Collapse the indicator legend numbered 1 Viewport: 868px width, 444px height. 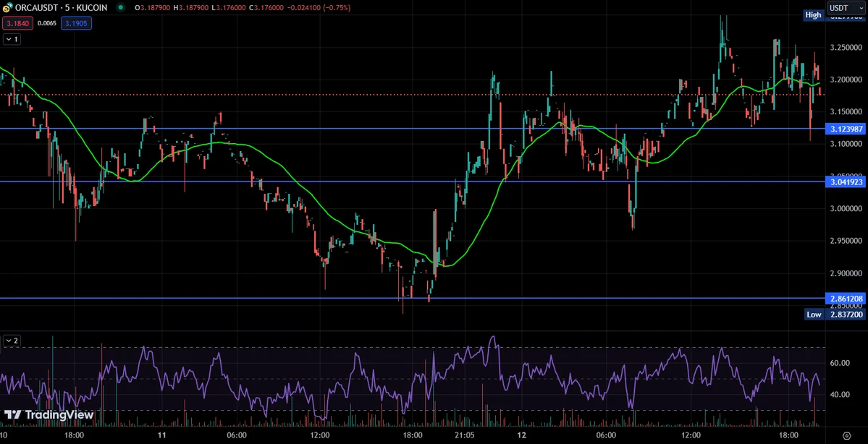click(12, 39)
